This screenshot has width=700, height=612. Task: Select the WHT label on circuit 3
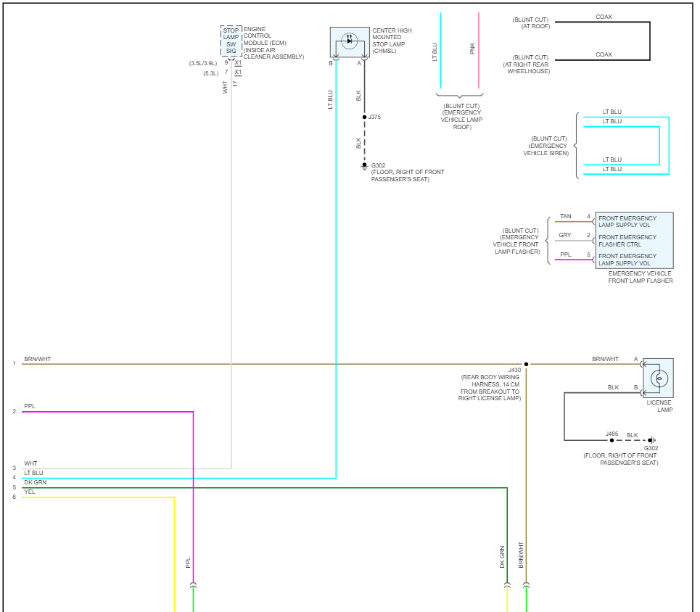30,463
